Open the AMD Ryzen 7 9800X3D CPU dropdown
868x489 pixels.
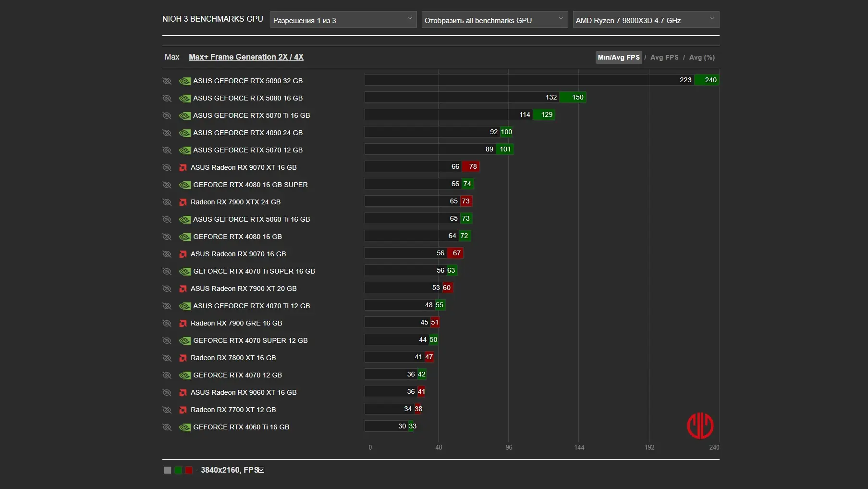coord(646,20)
